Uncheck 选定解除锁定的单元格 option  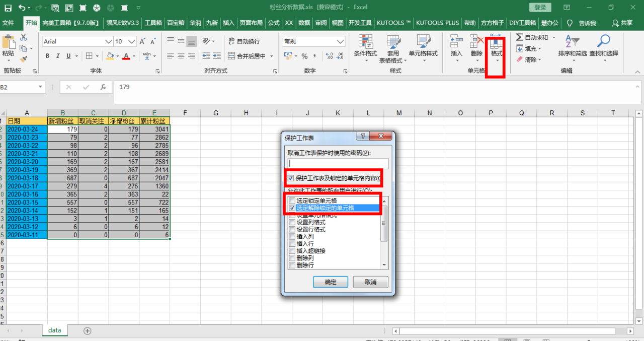point(292,208)
